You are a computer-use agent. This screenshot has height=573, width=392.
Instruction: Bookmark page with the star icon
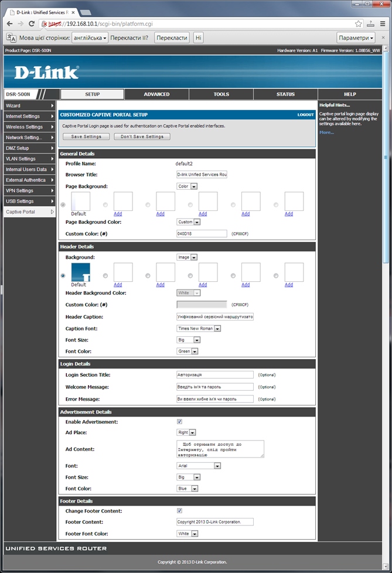pos(358,24)
